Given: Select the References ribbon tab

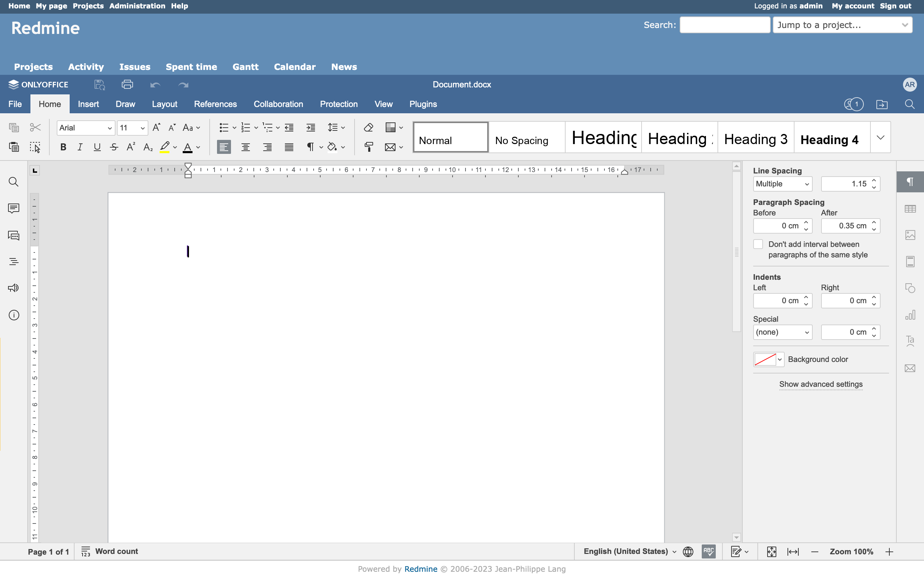Looking at the screenshot, I should click(x=215, y=104).
